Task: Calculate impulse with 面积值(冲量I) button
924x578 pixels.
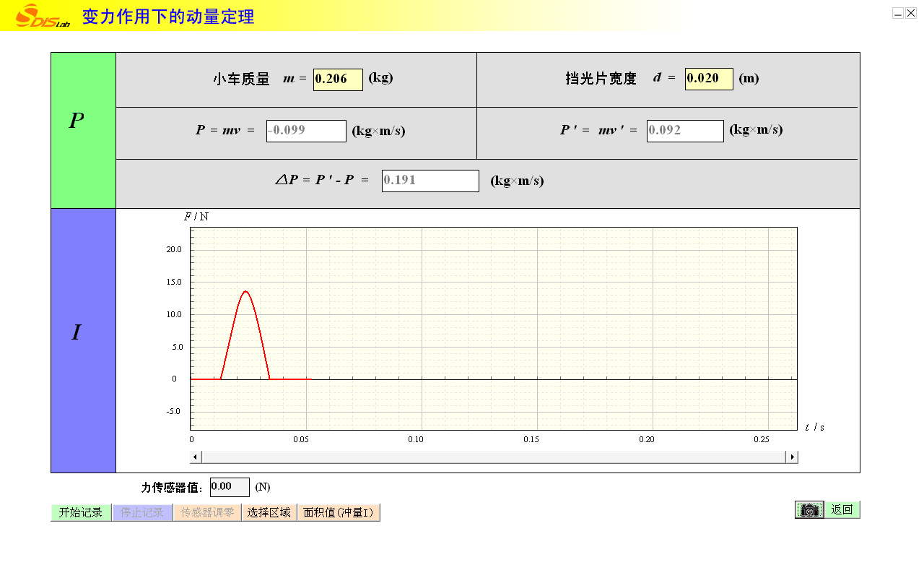Action: pos(339,512)
